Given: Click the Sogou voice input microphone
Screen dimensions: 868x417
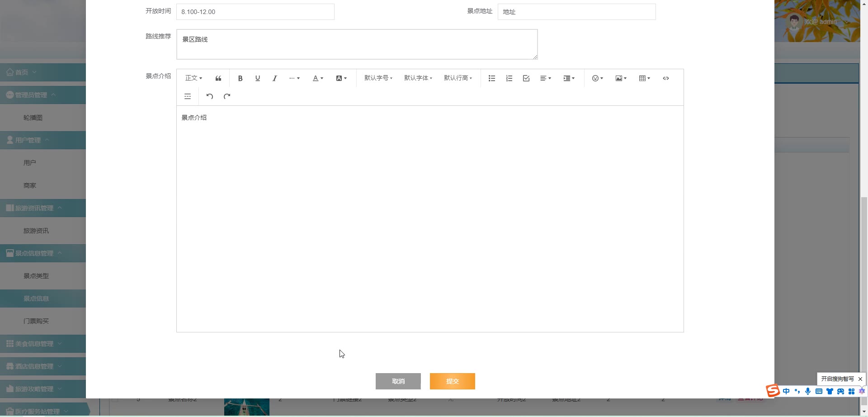Looking at the screenshot, I should [x=808, y=391].
